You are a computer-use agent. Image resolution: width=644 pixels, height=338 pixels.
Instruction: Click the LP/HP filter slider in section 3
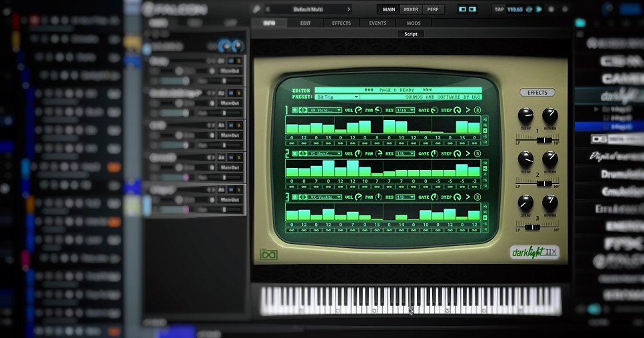tap(537, 227)
